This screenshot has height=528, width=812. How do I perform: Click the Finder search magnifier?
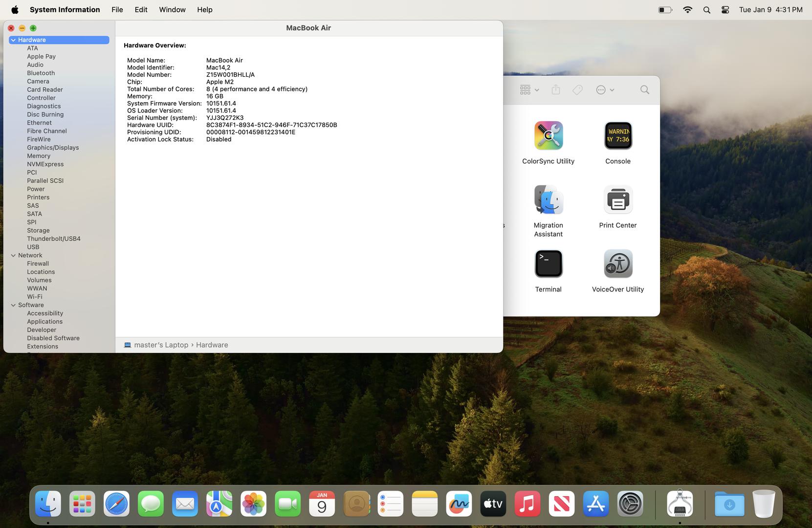pyautogui.click(x=645, y=89)
